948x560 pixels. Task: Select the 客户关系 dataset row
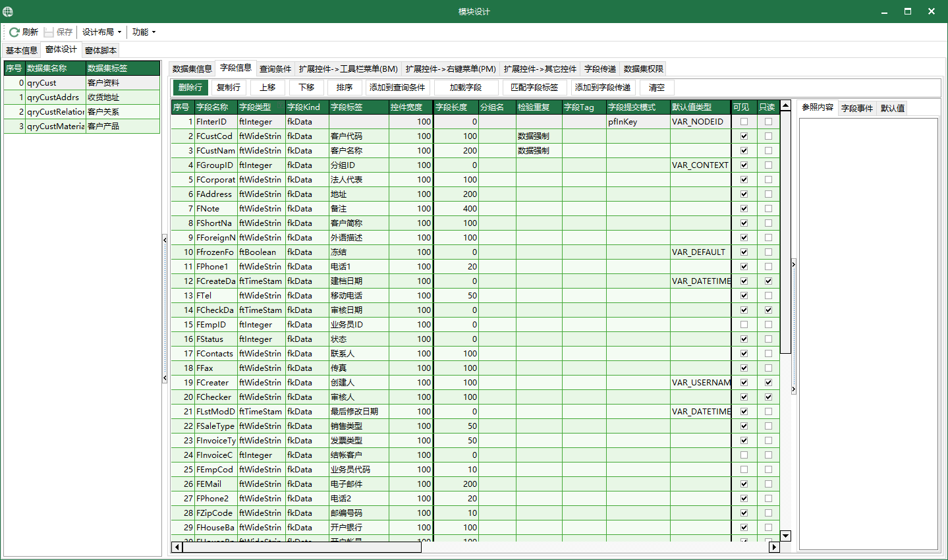[x=82, y=111]
